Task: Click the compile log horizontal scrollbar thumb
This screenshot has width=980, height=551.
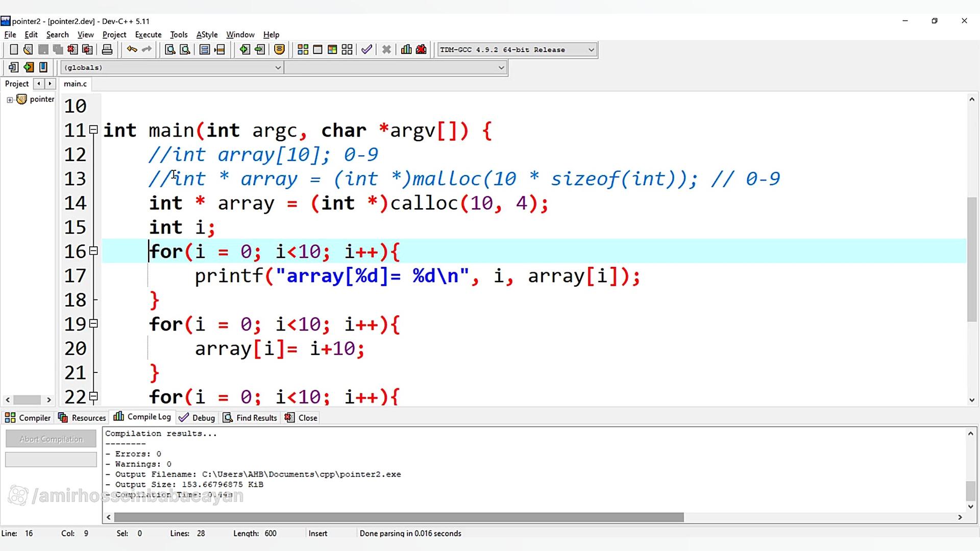Action: tap(399, 517)
